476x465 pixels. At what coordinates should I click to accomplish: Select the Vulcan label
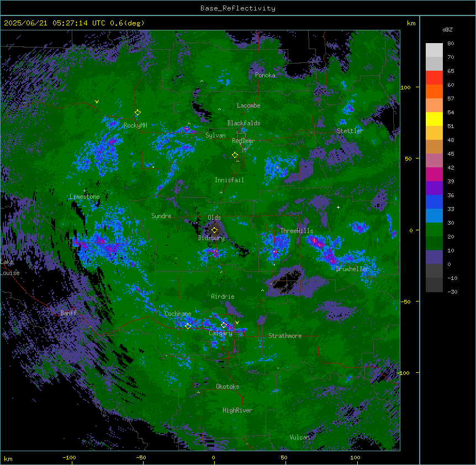click(x=299, y=437)
